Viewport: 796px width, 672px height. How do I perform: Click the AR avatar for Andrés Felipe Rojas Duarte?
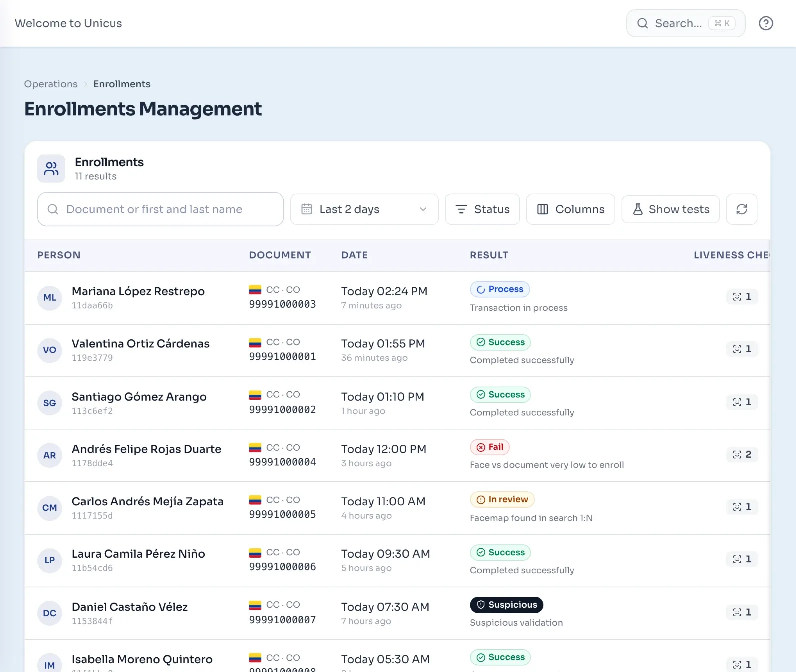pyautogui.click(x=50, y=456)
